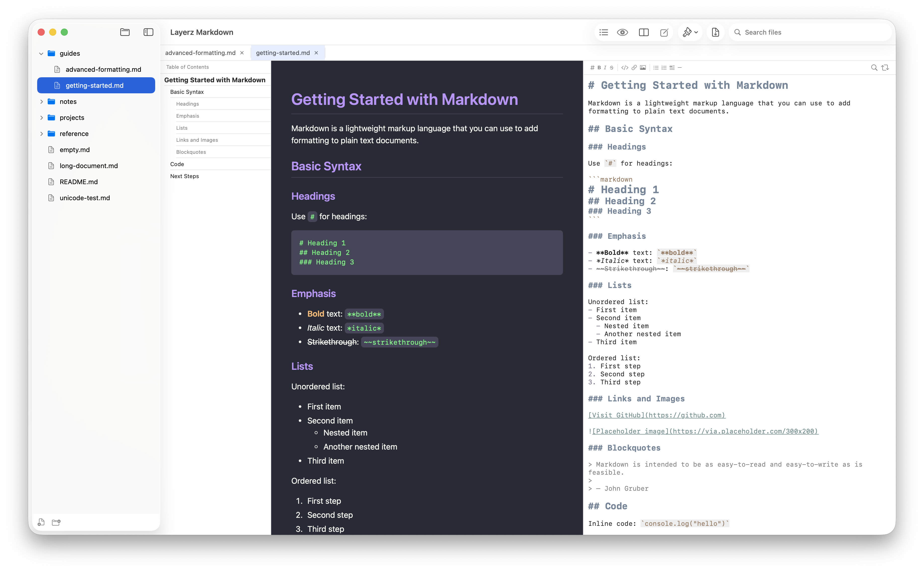Click the numbered list icon in editor toolbar
Image resolution: width=924 pixels, height=572 pixels.
click(664, 68)
